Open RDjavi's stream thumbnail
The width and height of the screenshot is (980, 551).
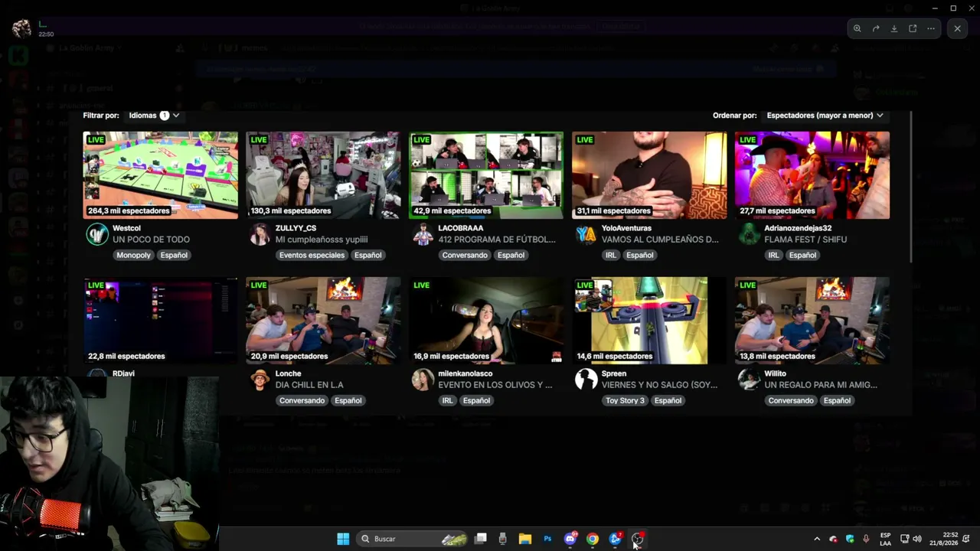(161, 321)
